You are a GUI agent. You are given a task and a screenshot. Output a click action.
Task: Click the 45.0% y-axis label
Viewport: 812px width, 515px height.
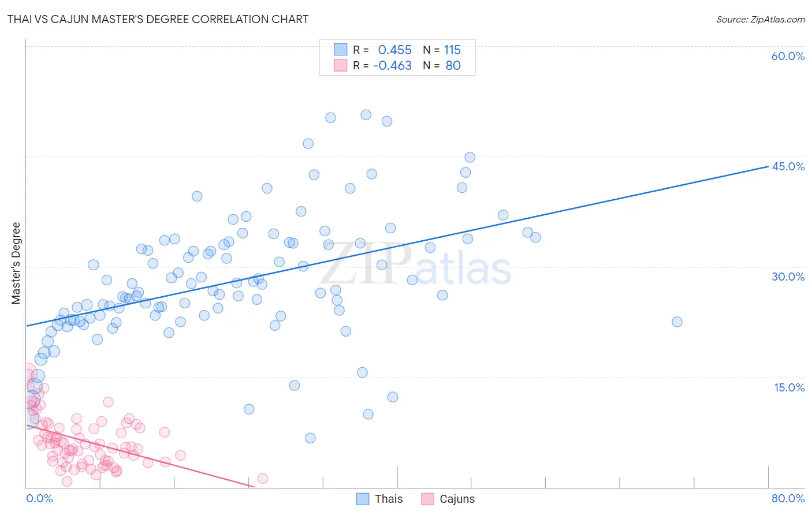pyautogui.click(x=788, y=166)
